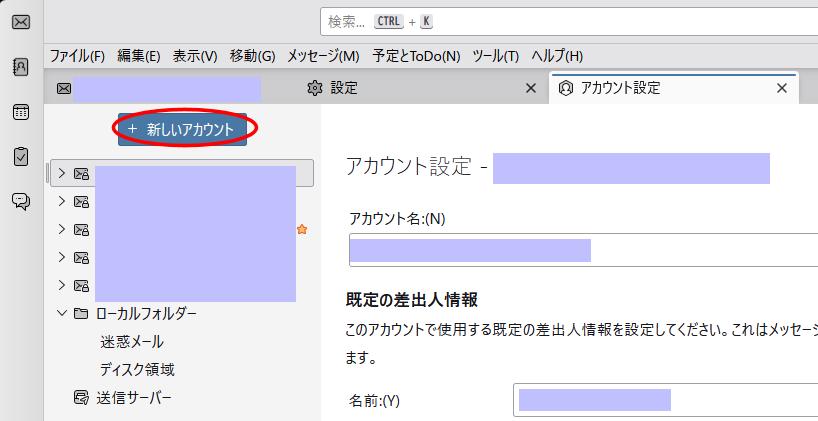Open the Address Book sidebar icon

20,67
